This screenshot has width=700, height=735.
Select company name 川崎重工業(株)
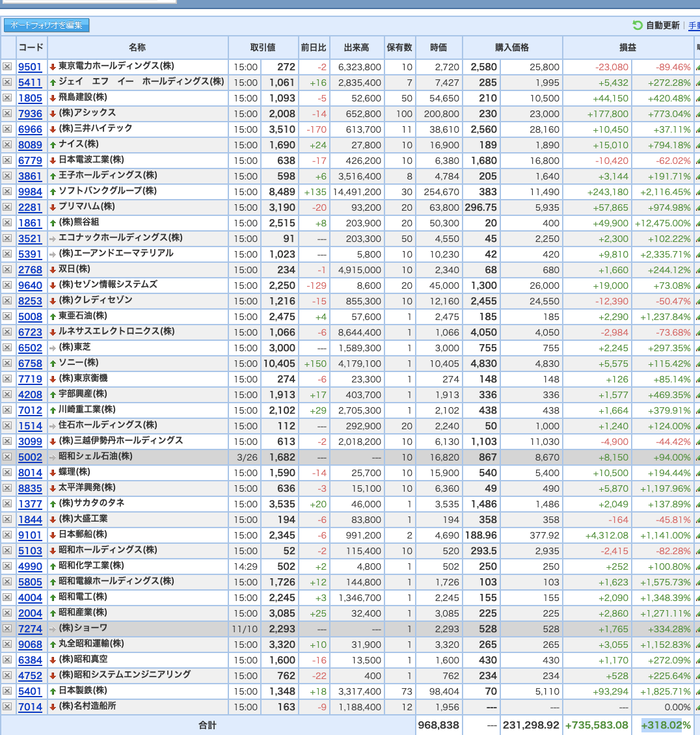pyautogui.click(x=87, y=410)
